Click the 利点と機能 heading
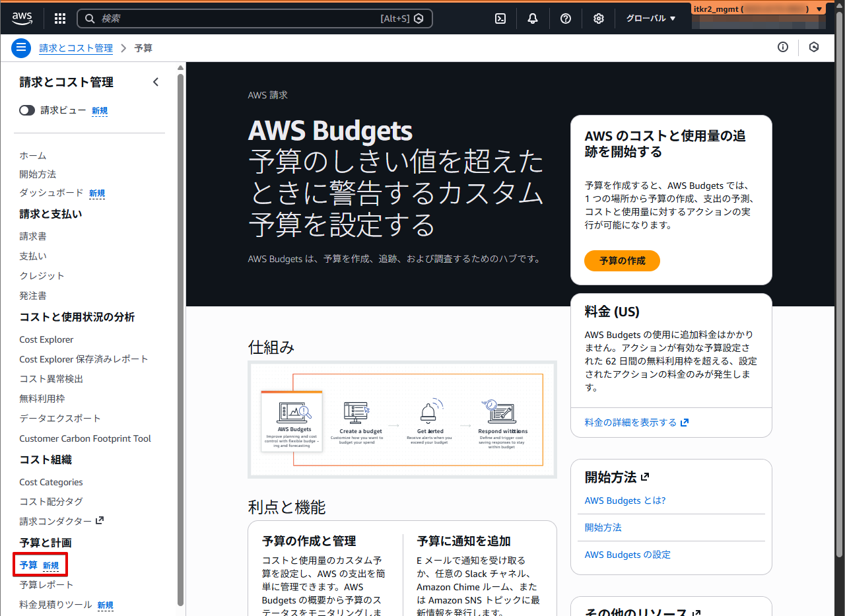 pos(287,507)
